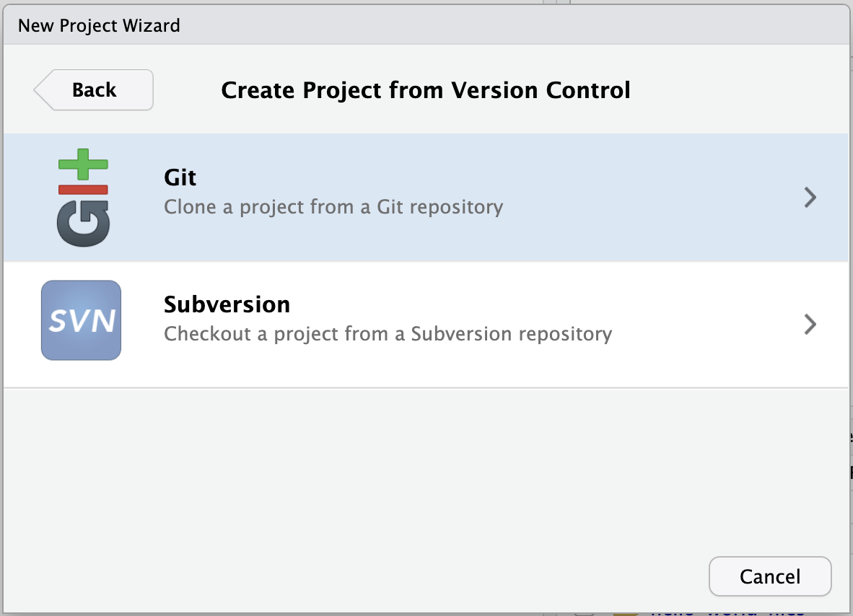Click the gray G arrow symbol

click(x=83, y=222)
